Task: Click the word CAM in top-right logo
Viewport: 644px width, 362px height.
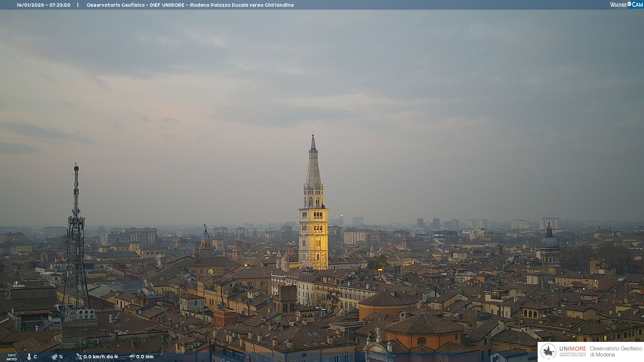Action: 637,5
